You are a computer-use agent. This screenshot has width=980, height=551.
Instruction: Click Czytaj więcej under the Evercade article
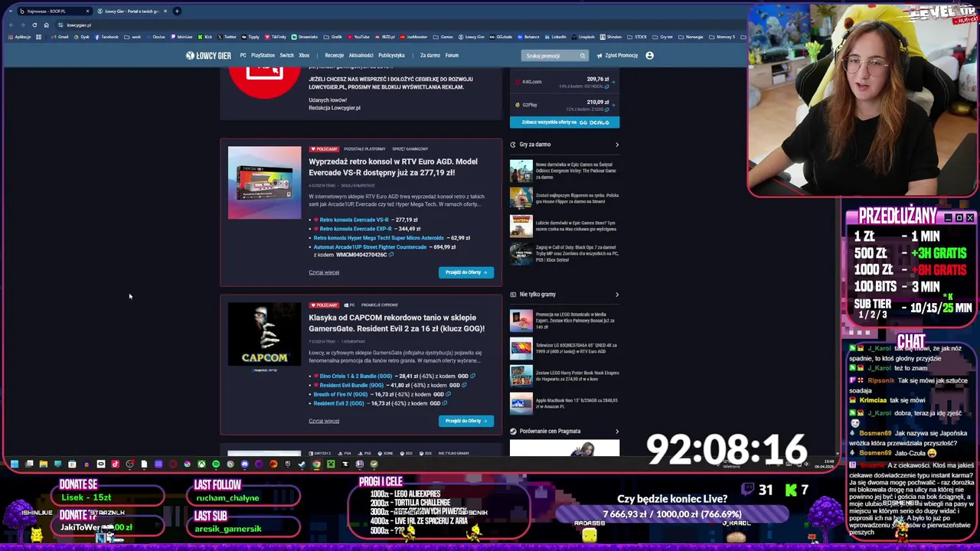324,272
